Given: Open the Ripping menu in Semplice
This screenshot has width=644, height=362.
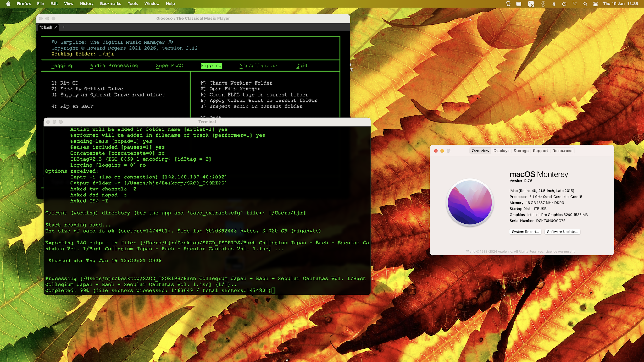Looking at the screenshot, I should [211, 65].
